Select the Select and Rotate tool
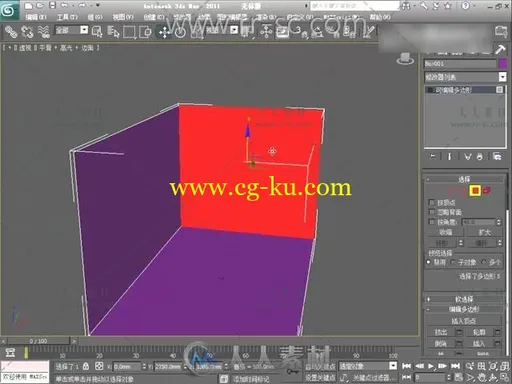The image size is (512, 384). click(x=180, y=32)
